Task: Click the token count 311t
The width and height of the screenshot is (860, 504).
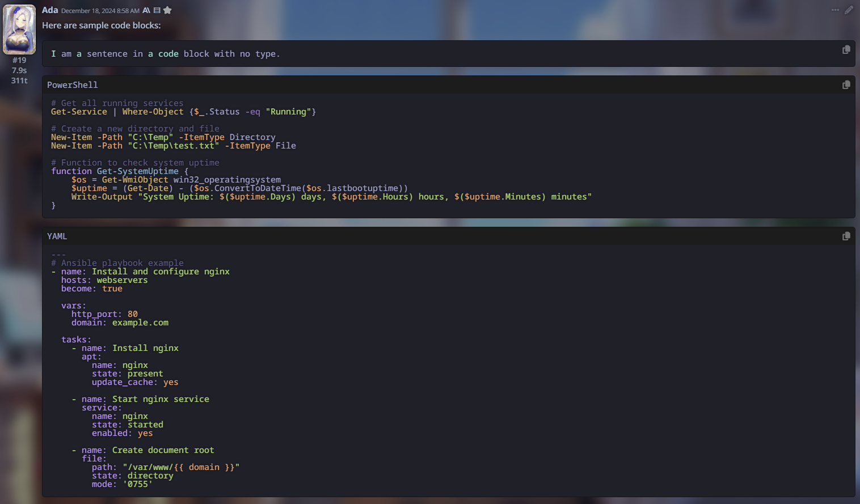Action: click(19, 81)
